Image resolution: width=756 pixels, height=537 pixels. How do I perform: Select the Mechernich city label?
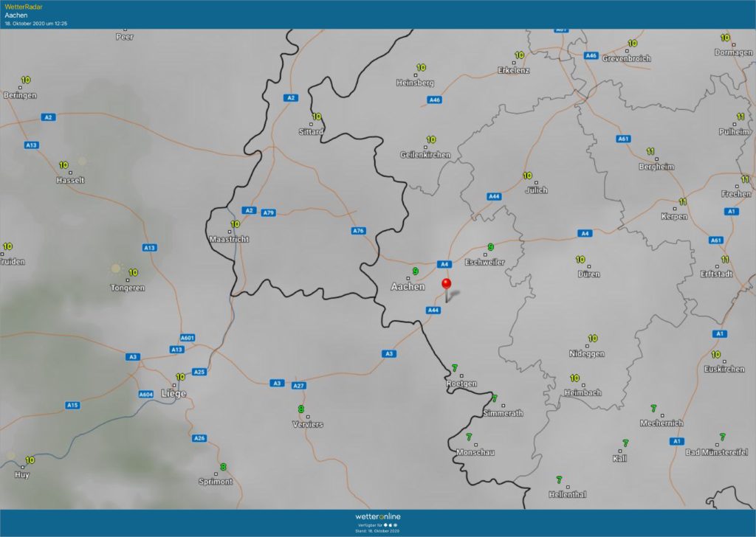tap(661, 423)
